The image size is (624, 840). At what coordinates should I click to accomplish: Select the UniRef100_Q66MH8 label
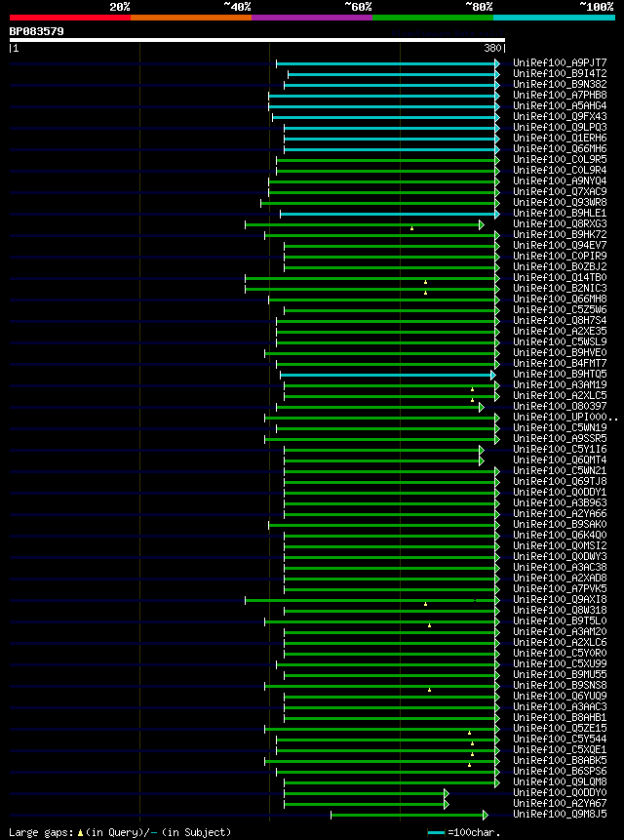click(x=560, y=299)
